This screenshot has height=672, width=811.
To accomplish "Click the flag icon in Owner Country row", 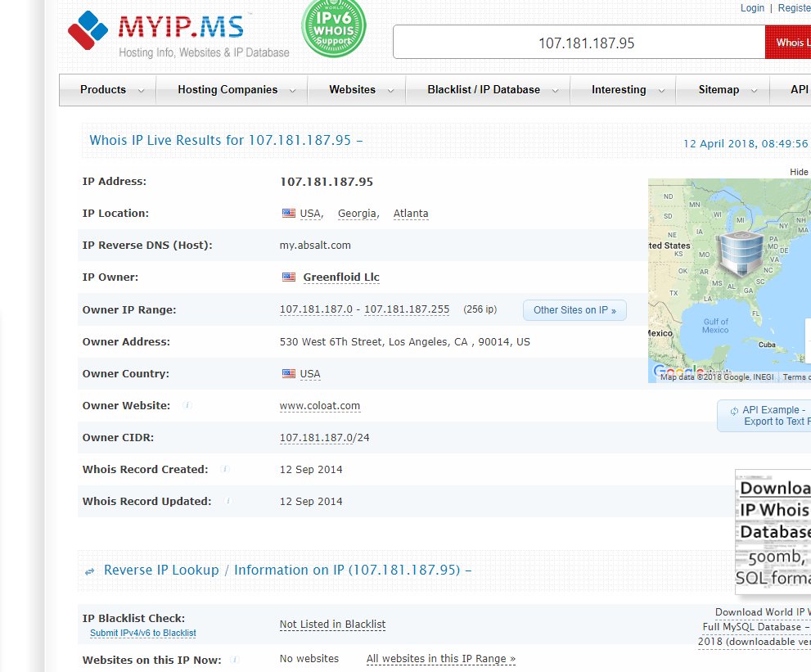I will [x=289, y=373].
